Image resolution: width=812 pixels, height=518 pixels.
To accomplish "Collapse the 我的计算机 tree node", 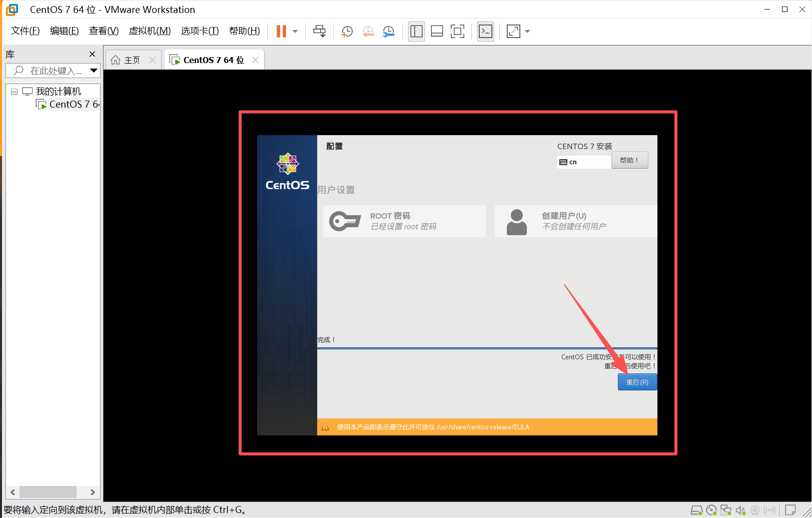I will (14, 92).
